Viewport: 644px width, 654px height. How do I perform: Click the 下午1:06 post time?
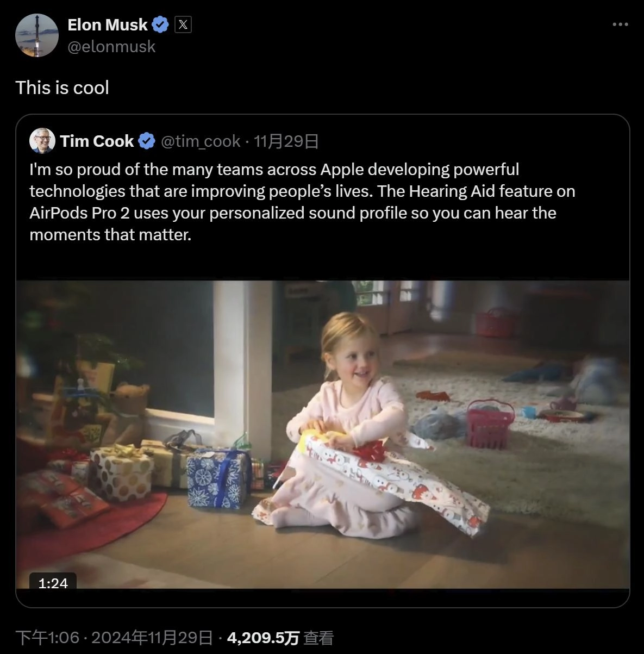[x=47, y=637]
